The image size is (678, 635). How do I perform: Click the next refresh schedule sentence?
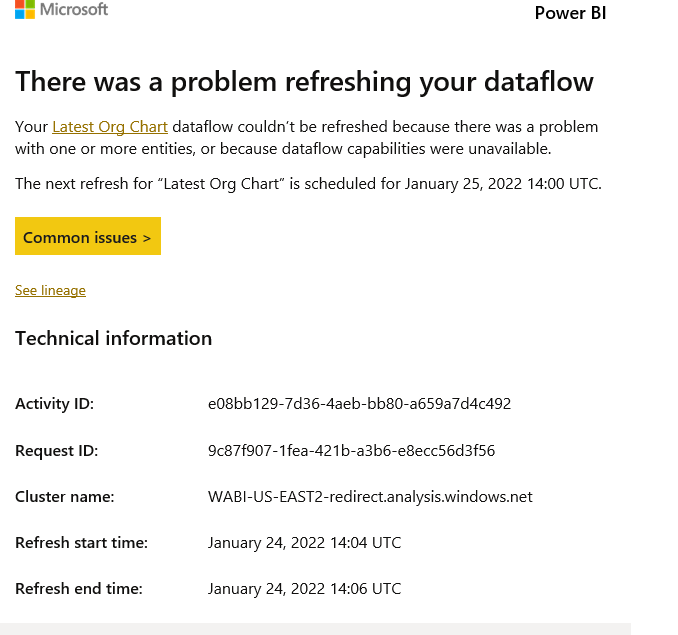(x=308, y=184)
